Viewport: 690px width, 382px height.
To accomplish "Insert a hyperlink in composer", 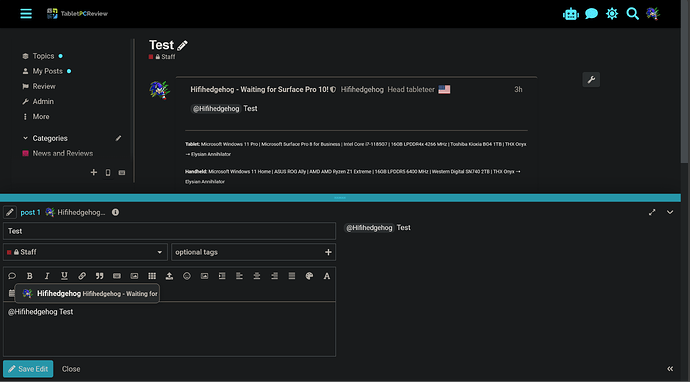I will [82, 276].
